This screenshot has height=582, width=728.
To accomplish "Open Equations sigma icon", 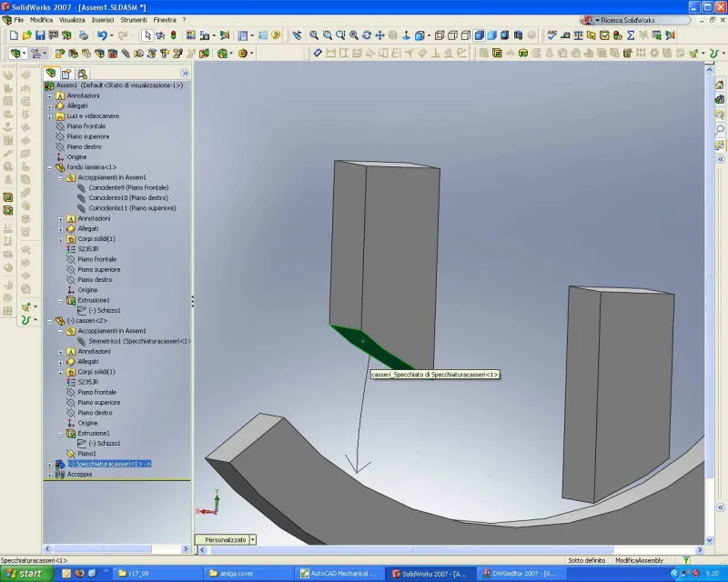I will (x=631, y=35).
